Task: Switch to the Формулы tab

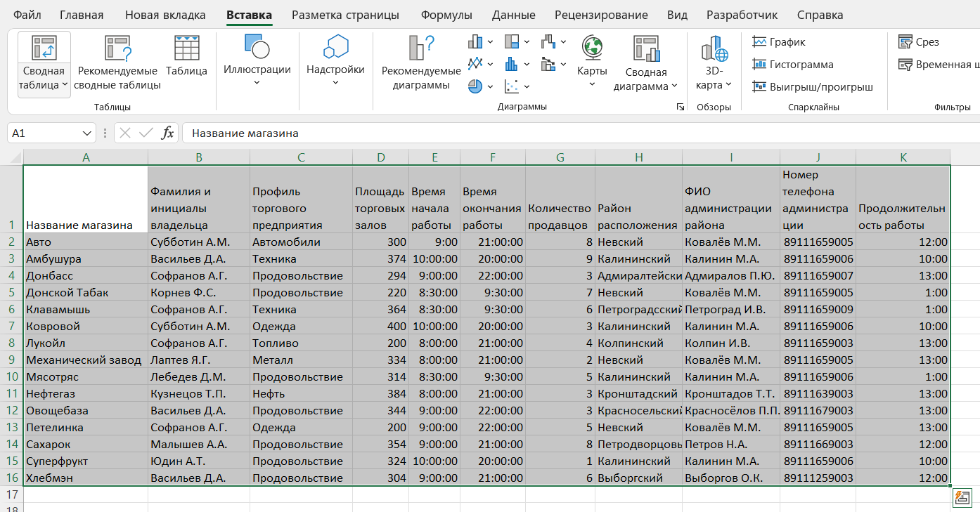Action: (446, 15)
